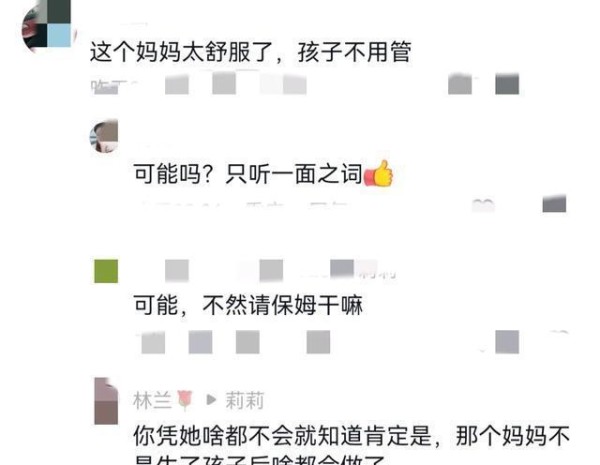Select the reply 可能，不然请保姆干嘛

point(248,305)
